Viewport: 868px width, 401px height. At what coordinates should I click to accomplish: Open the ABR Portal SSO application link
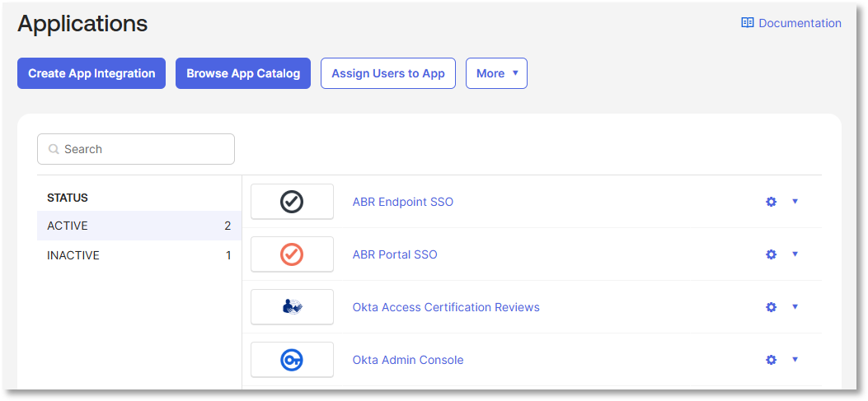click(x=395, y=254)
